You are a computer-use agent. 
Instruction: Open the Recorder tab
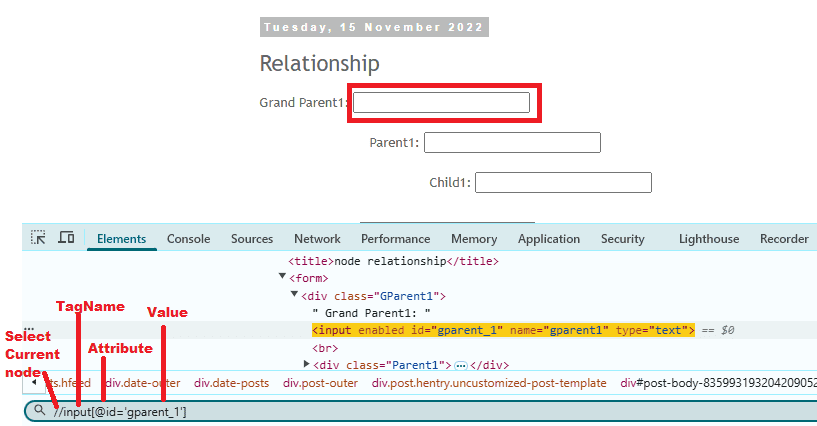(784, 239)
